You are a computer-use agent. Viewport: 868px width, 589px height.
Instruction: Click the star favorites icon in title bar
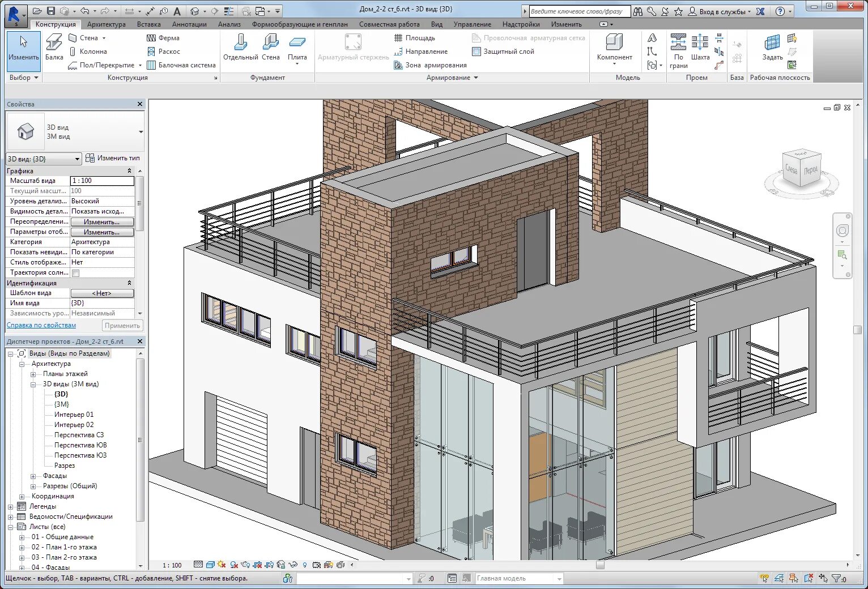click(x=678, y=11)
